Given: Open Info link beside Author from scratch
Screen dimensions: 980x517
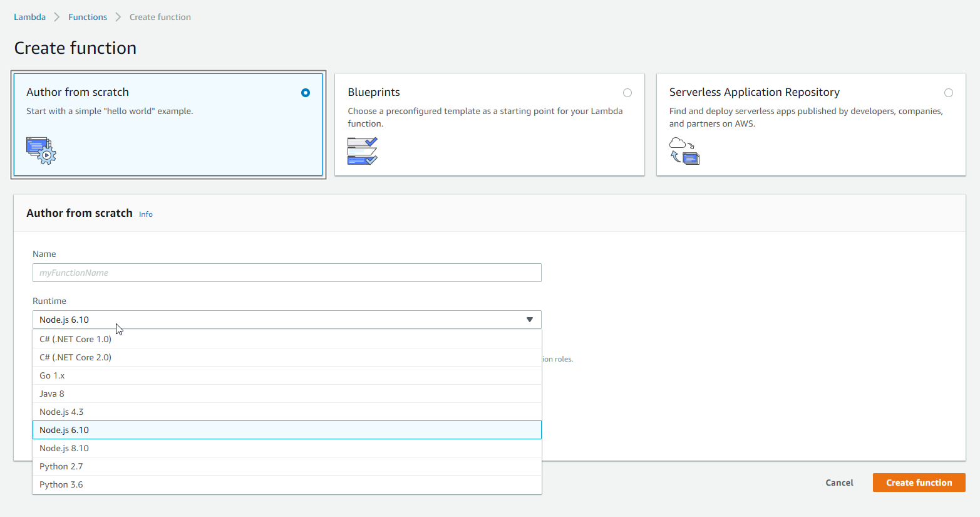Looking at the screenshot, I should pos(146,214).
